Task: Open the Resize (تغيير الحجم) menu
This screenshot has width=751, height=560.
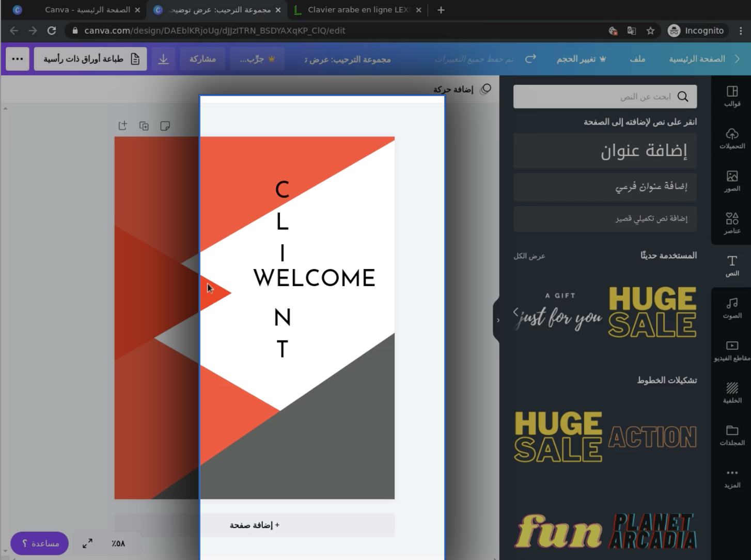Action: click(581, 59)
